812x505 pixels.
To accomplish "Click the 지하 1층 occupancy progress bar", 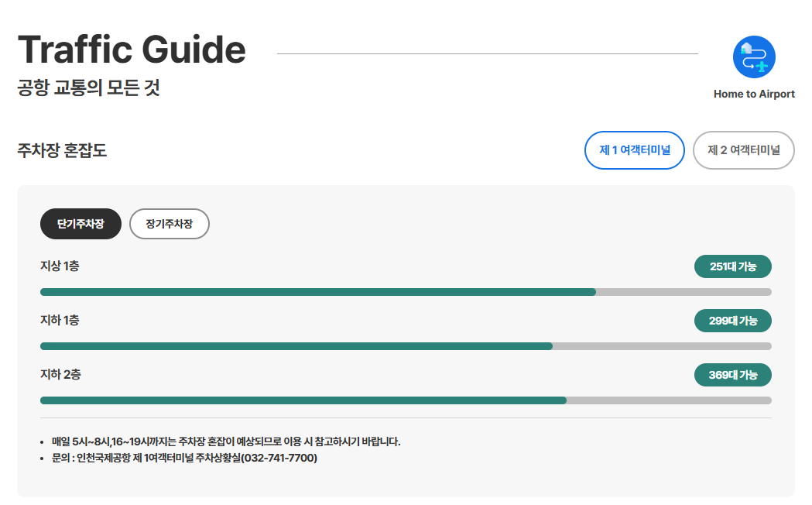I will pyautogui.click(x=406, y=346).
